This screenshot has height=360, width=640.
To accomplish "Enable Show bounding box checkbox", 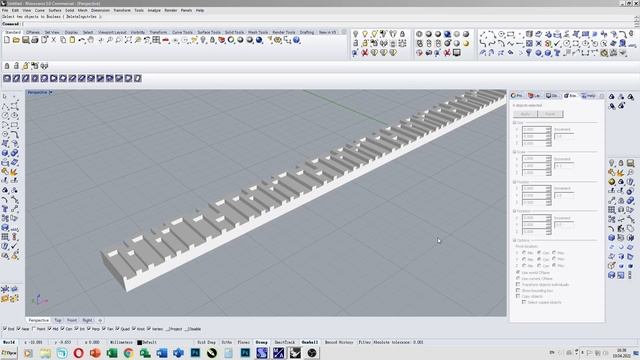I will [518, 290].
